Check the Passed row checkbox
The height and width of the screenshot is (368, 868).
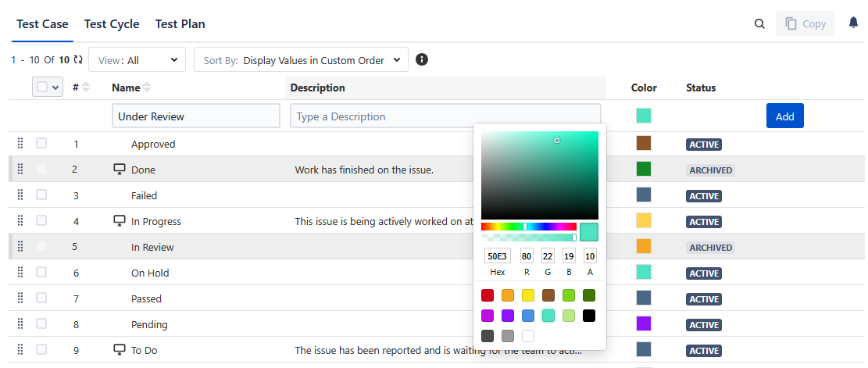coord(41,298)
